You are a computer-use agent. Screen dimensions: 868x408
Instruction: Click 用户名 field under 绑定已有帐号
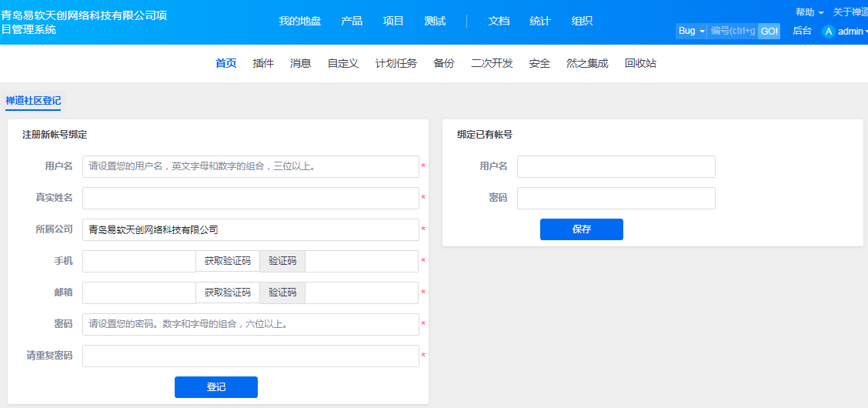click(x=616, y=166)
